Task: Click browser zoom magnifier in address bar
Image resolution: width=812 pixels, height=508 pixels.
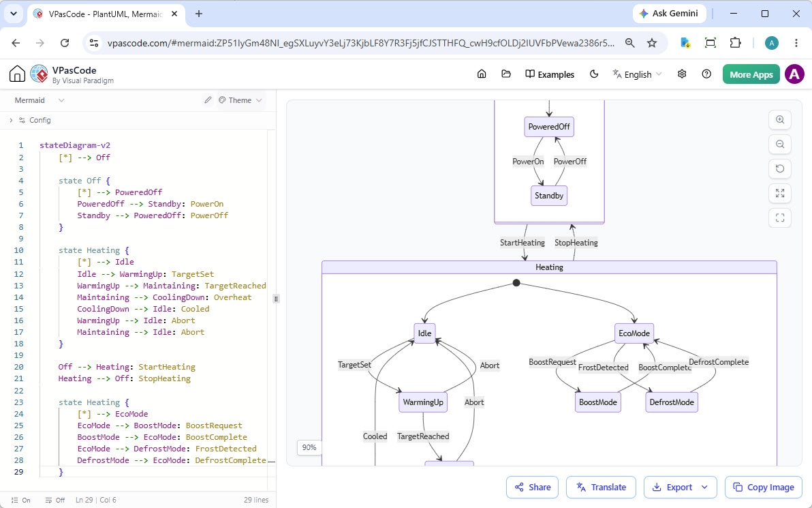Action: 629,43
